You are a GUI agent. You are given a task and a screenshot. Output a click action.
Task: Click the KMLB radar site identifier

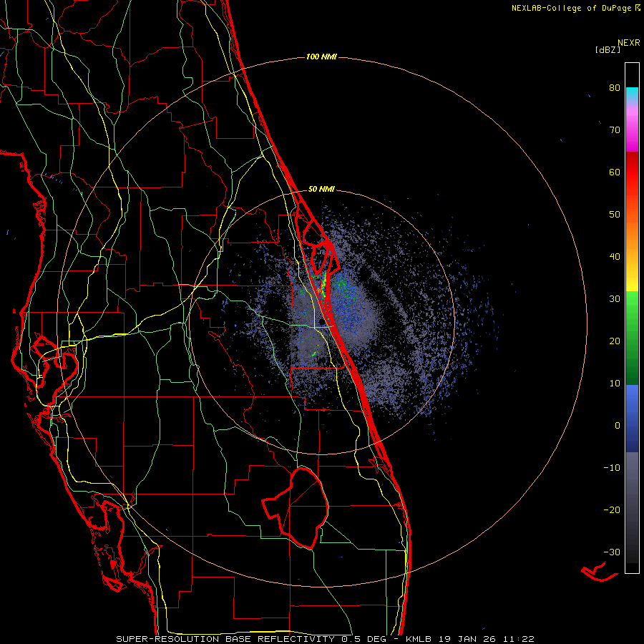[420, 639]
